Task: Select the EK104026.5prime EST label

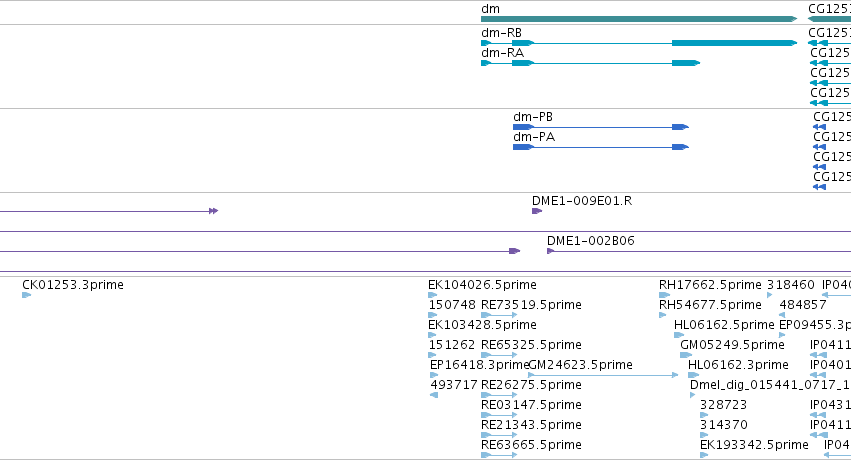Action: 482,285
